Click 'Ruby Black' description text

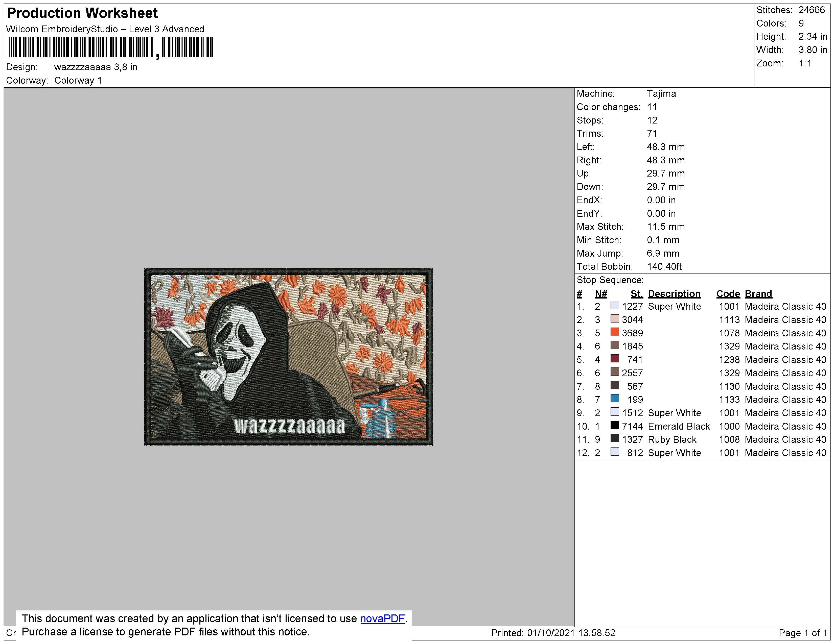click(672, 439)
